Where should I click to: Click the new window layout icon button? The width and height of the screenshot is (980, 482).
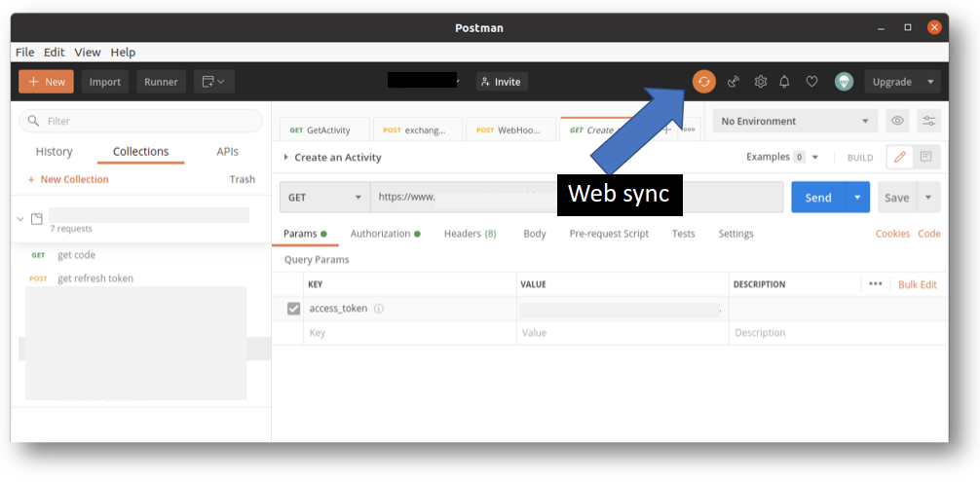pos(213,82)
